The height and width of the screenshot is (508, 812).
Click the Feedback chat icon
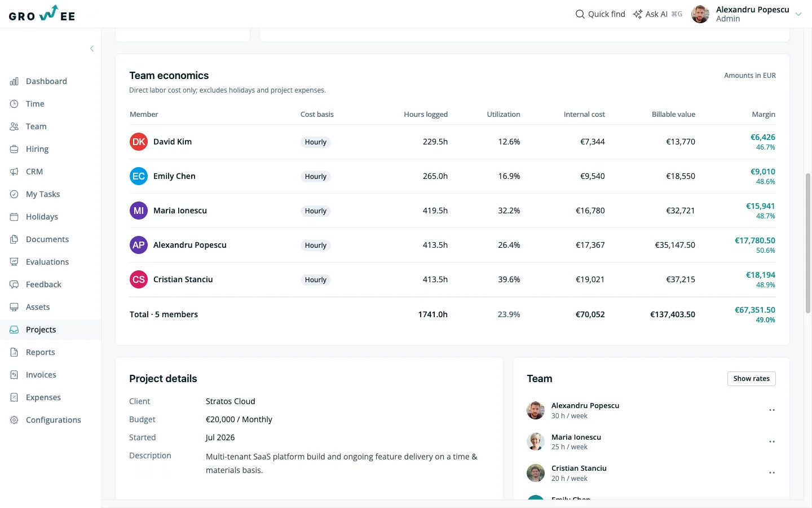tap(14, 284)
